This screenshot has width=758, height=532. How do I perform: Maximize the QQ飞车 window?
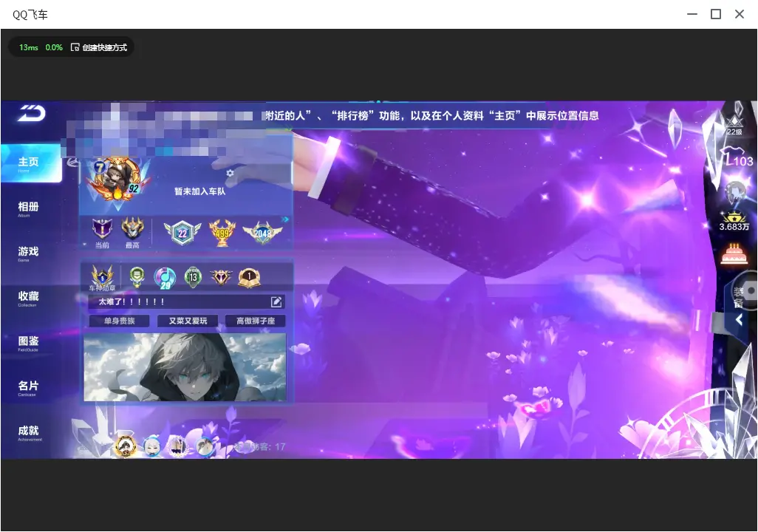click(x=716, y=15)
